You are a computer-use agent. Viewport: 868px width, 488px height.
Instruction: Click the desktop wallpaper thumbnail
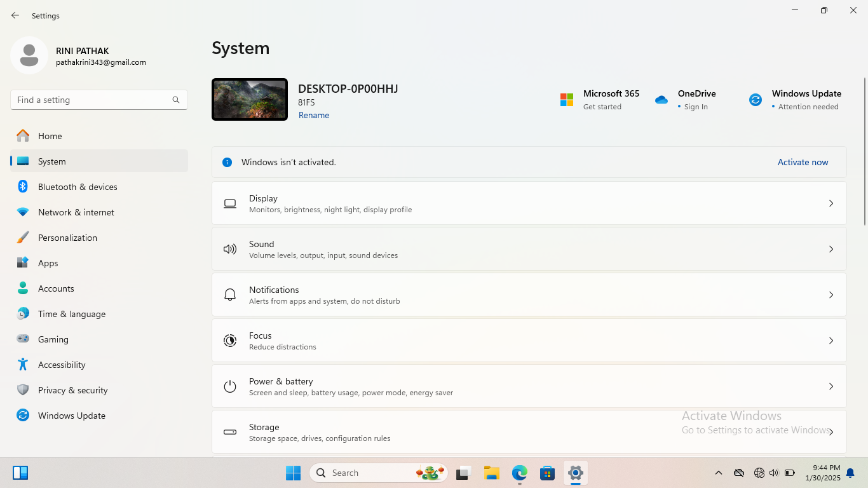click(250, 100)
